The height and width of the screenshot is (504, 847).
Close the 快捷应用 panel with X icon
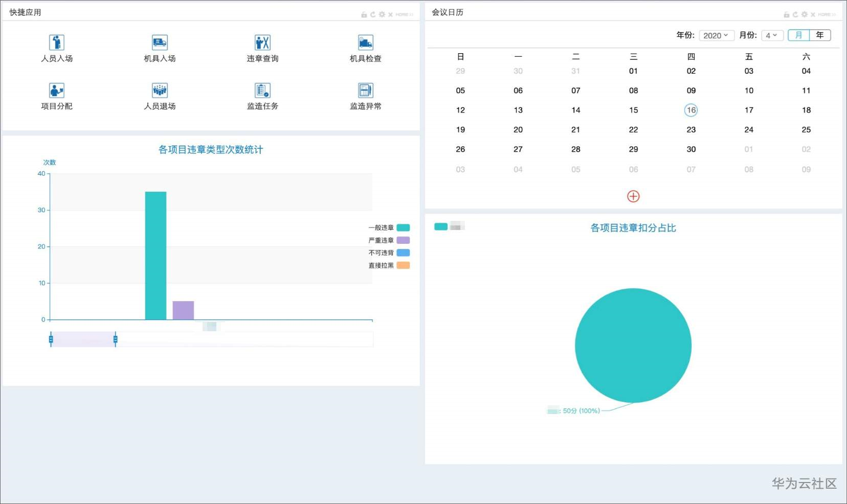pos(390,15)
